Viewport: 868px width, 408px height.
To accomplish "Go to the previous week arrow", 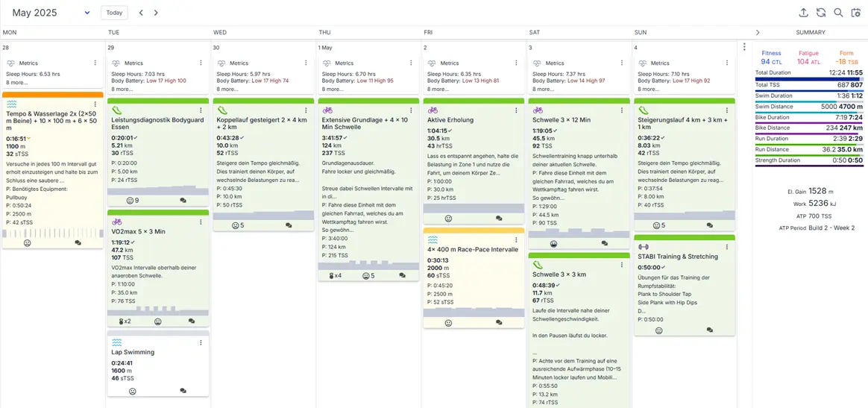I will (x=142, y=13).
